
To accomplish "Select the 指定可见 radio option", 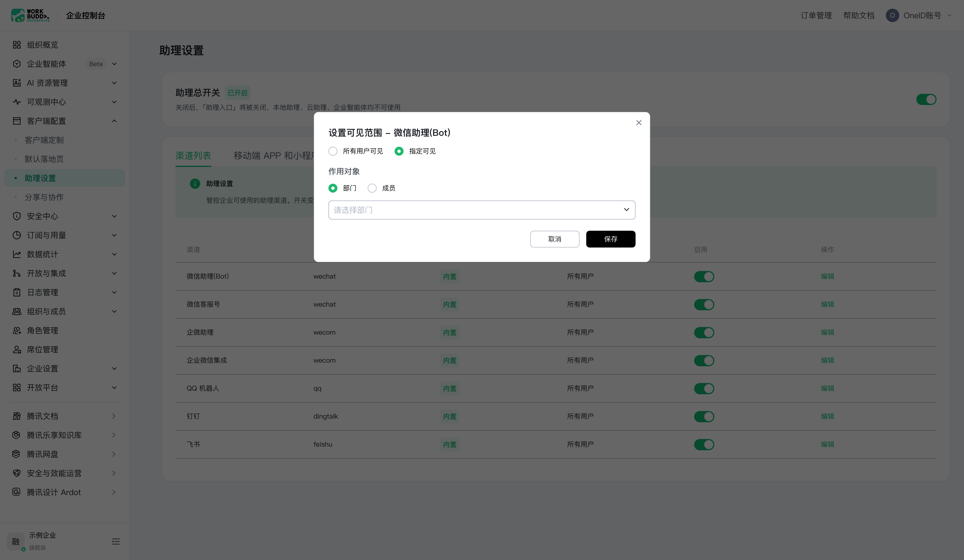I will tap(399, 151).
